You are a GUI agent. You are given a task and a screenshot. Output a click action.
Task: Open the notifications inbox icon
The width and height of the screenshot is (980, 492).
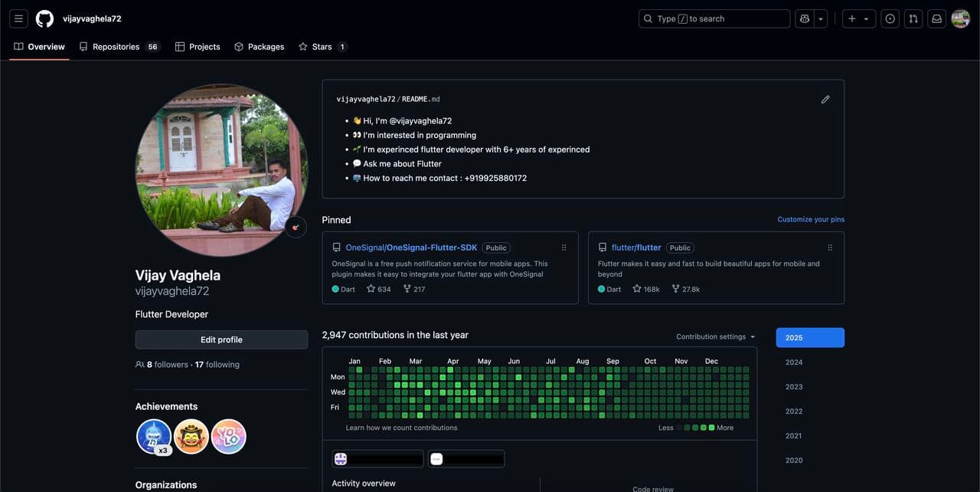tap(936, 18)
